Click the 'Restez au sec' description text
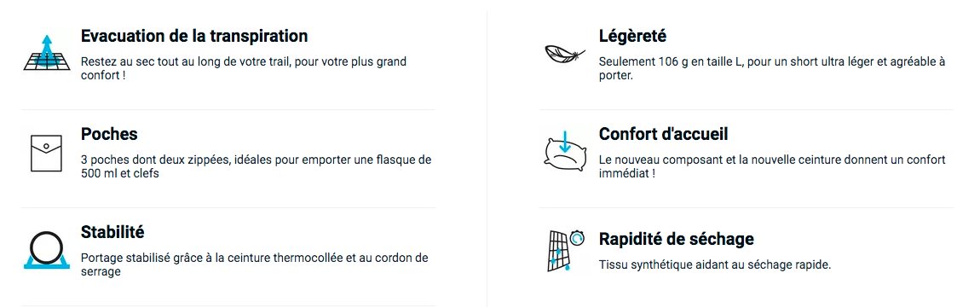Screen dimensions: 980x308 (x=244, y=69)
